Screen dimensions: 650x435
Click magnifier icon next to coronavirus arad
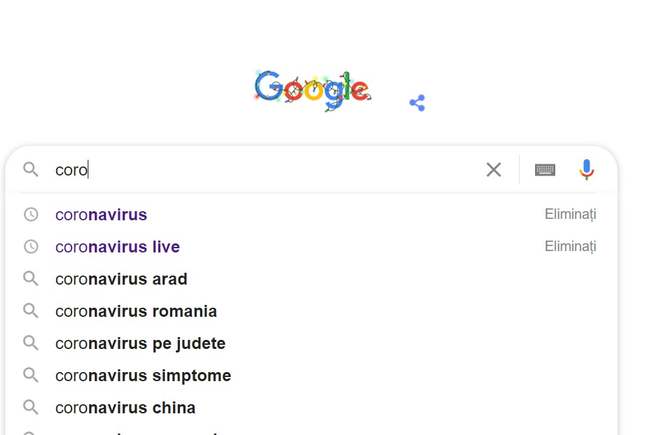tap(31, 279)
